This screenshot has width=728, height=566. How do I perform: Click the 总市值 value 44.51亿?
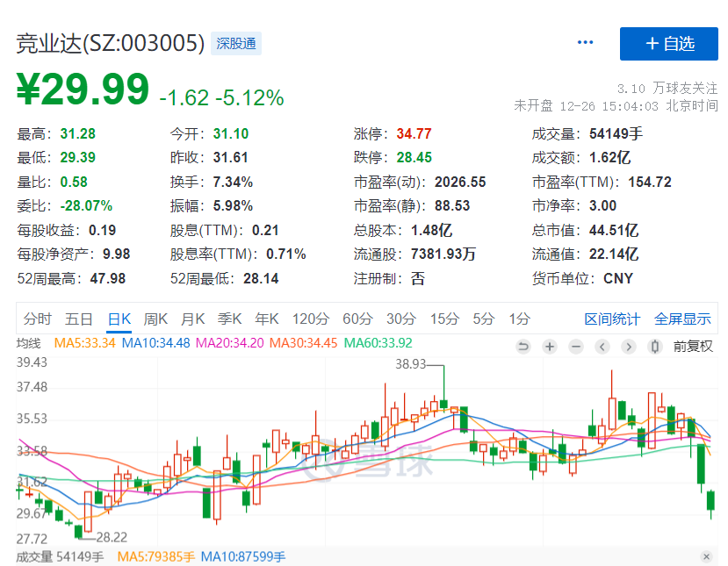tap(614, 230)
